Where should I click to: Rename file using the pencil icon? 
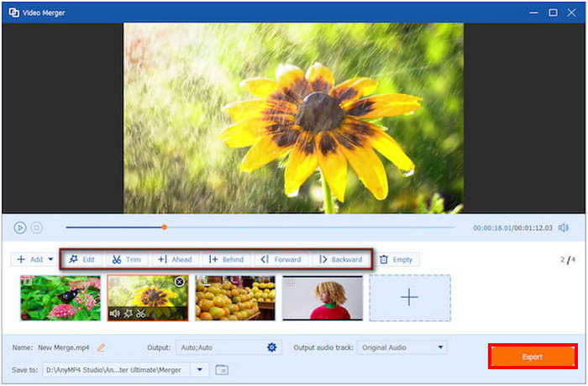click(101, 347)
